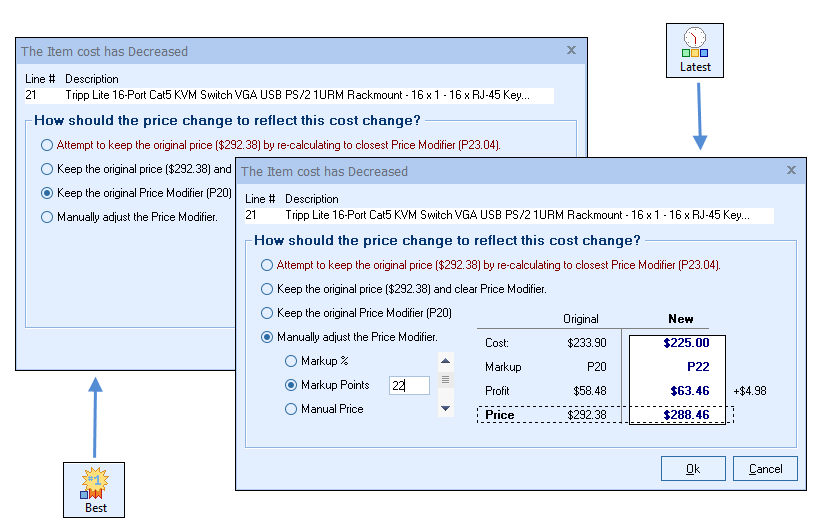Choose 'Manually adjust the Price Modifier' in back dialog
Image resolution: width=816 pixels, height=524 pixels.
(46, 217)
